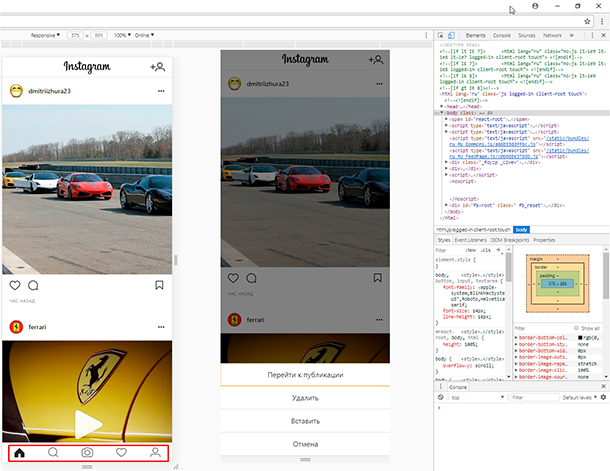Save the race cars post with the bookmark, left view
The height and width of the screenshot is (471, 610).
coord(159,285)
